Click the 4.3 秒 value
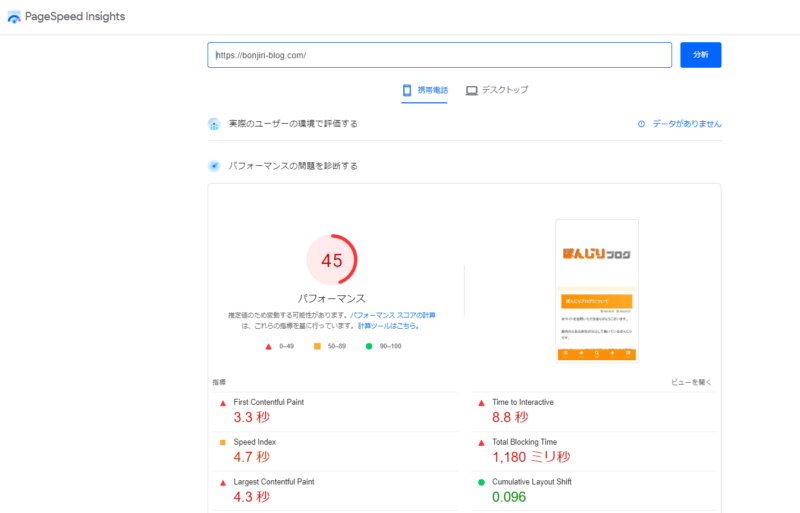800x513 pixels. (x=252, y=497)
